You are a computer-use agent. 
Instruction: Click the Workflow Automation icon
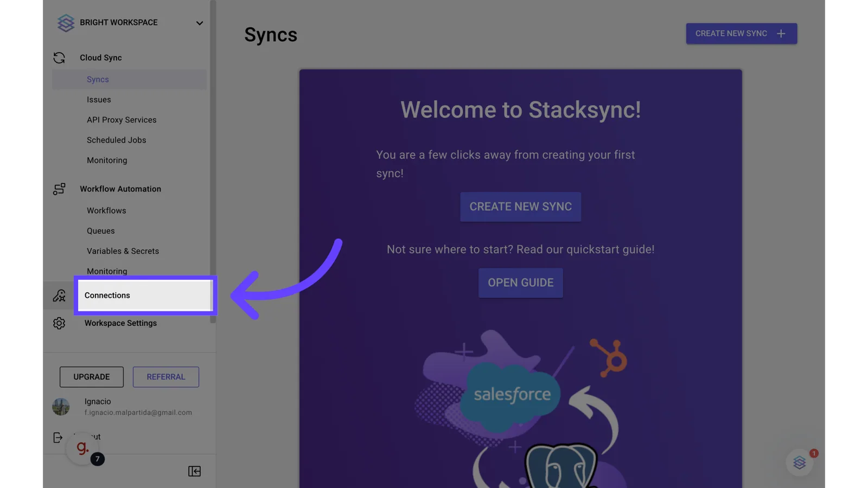(59, 189)
